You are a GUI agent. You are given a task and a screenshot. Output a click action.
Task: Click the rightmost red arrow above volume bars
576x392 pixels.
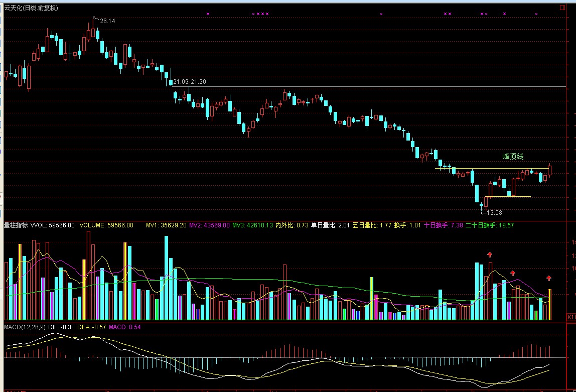pyautogui.click(x=549, y=278)
